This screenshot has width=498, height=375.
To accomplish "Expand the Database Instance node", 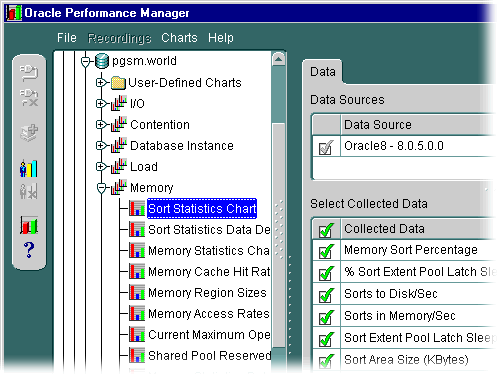I will click(101, 146).
